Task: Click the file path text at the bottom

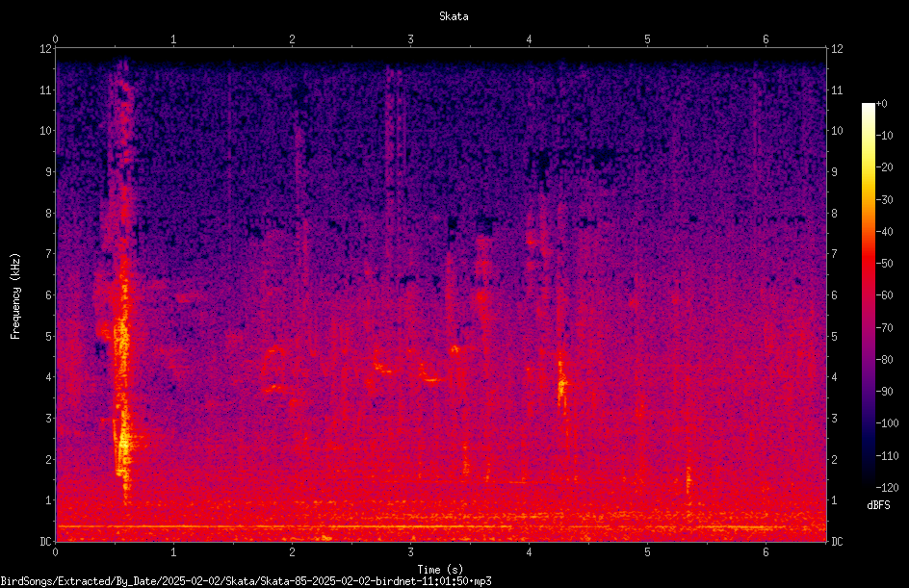Action: click(x=246, y=581)
